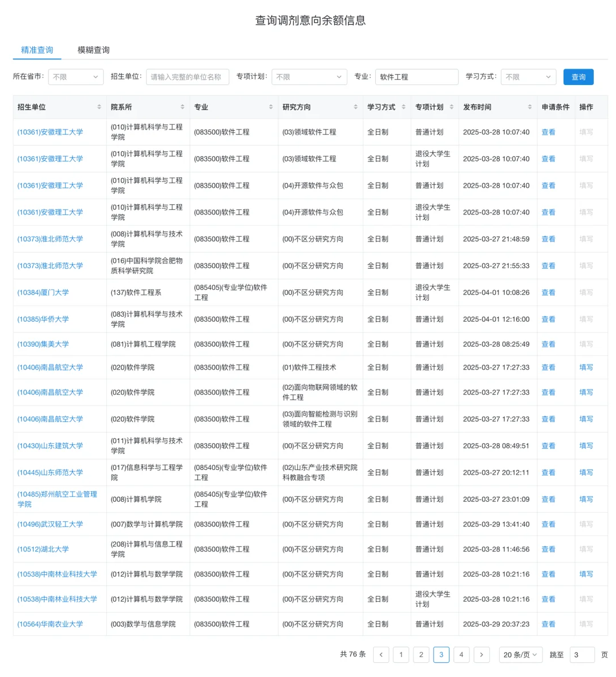Click 填写 for 郑州航空工业管理学院 row
This screenshot has height=677, width=616.
tap(586, 499)
